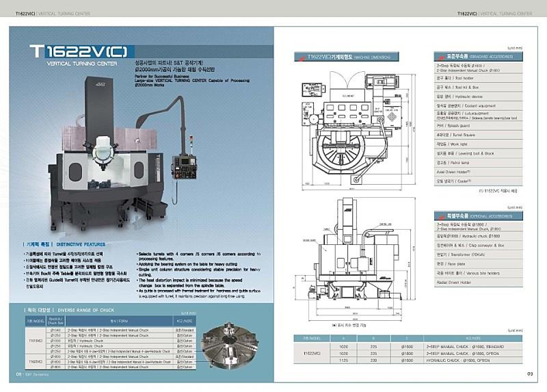Click the 'Ø1040' chuck size cell
This screenshot has width=547, height=392.
pyautogui.click(x=55, y=330)
